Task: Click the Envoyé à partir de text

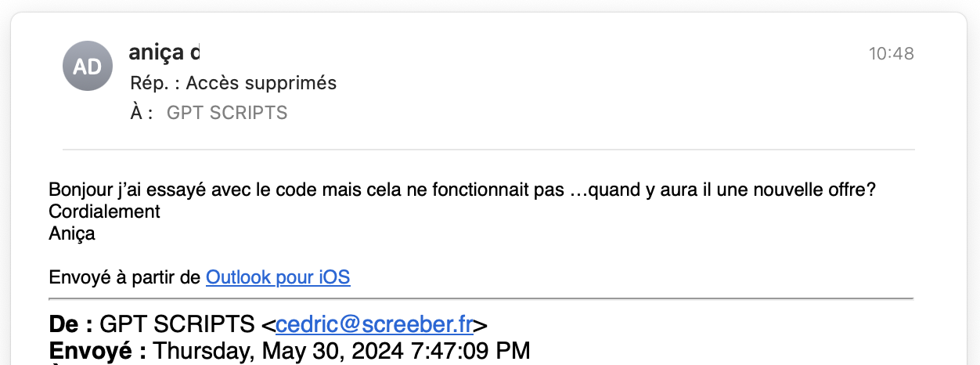Action: 125,277
